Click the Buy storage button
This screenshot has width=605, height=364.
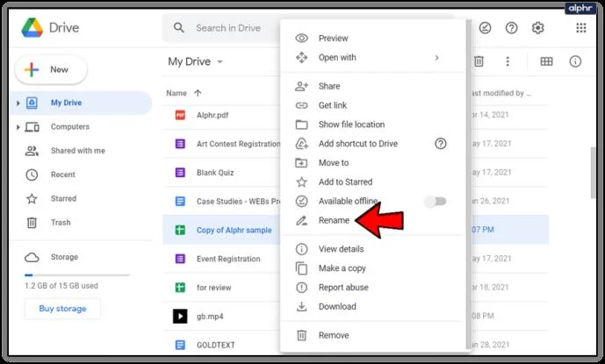(62, 309)
